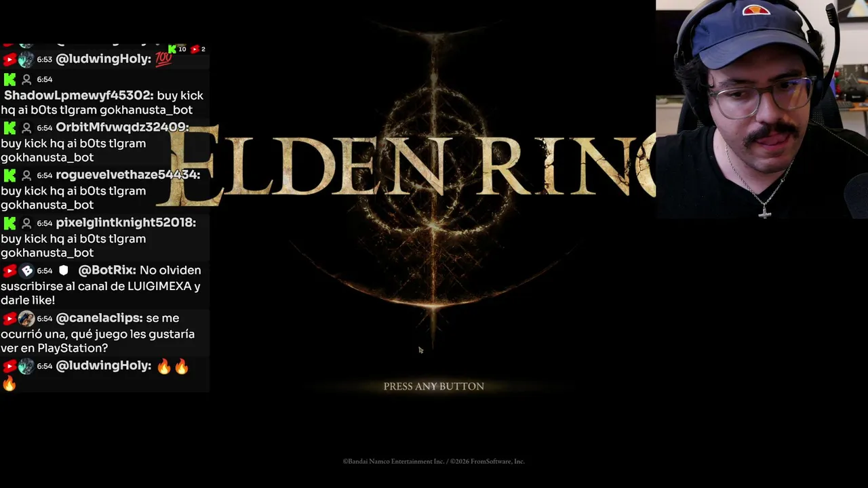
Task: Click canelaclips' question about PlayStation games
Action: [x=98, y=333]
